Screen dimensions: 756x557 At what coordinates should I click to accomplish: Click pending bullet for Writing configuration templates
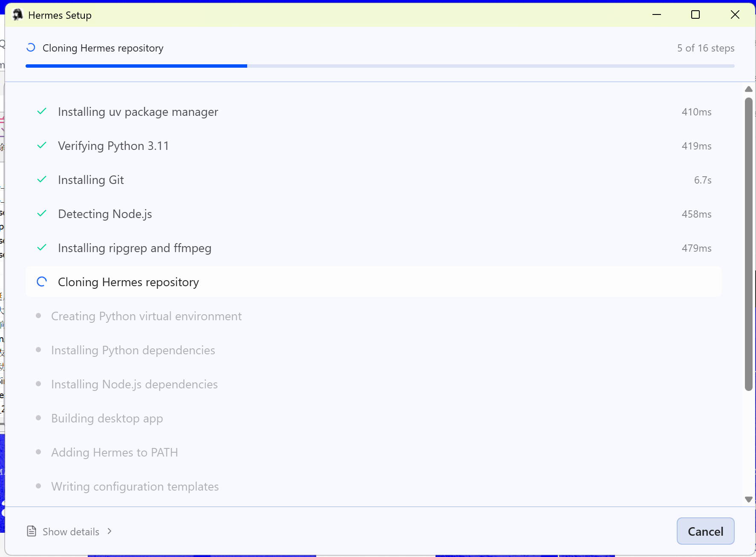point(38,486)
